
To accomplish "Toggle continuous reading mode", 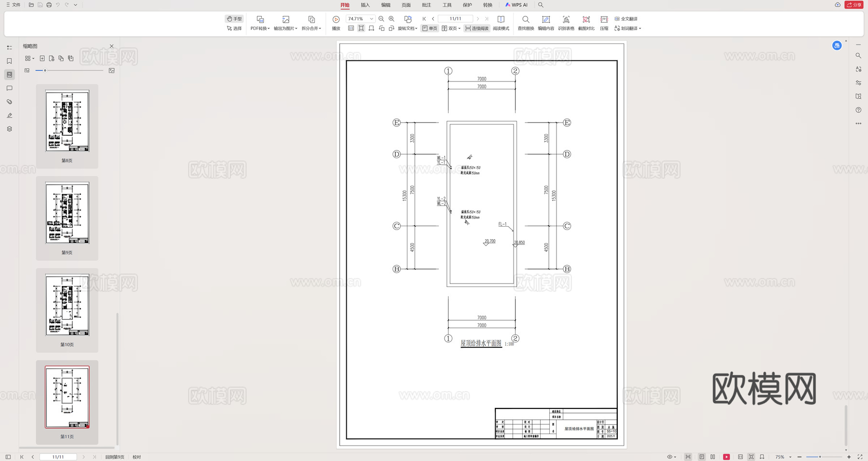I will coord(477,28).
